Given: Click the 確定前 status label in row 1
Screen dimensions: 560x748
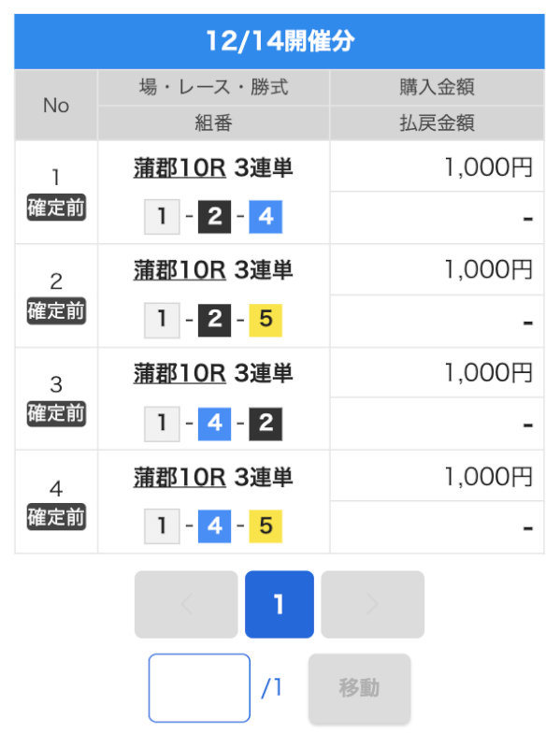Looking at the screenshot, I should [56, 208].
